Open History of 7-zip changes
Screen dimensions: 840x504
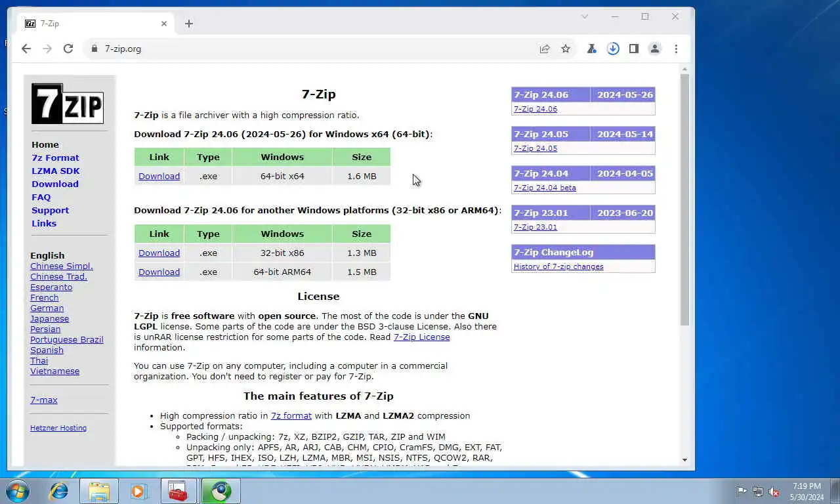pyautogui.click(x=558, y=266)
